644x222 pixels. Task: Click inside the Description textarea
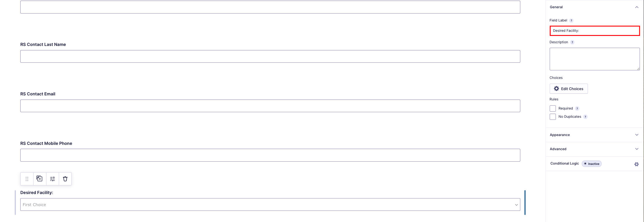coord(594,59)
